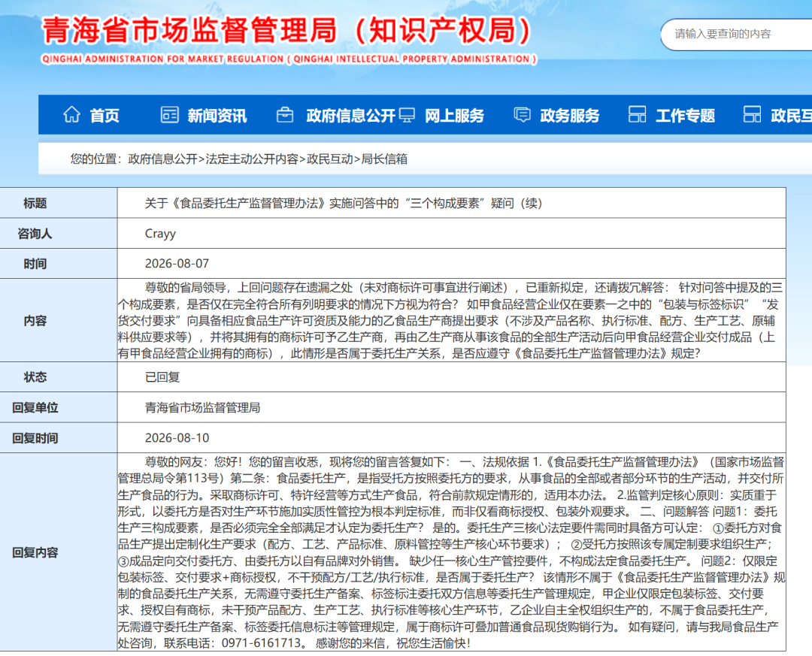812x656 pixels.
Task: Click the briefcase icon beside 政府信息公开
Action: point(284,114)
